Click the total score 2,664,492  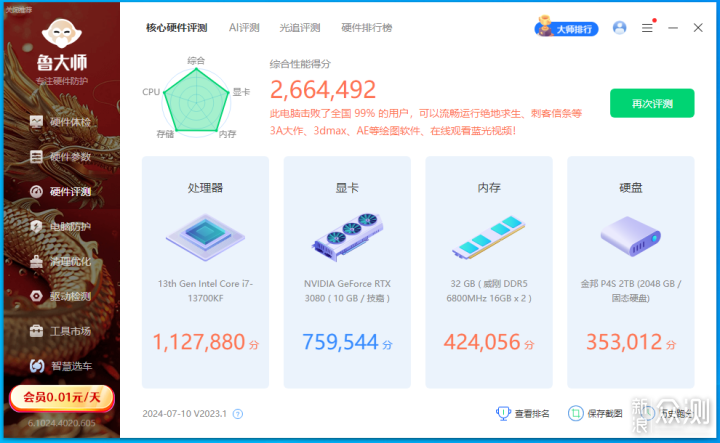coord(323,90)
